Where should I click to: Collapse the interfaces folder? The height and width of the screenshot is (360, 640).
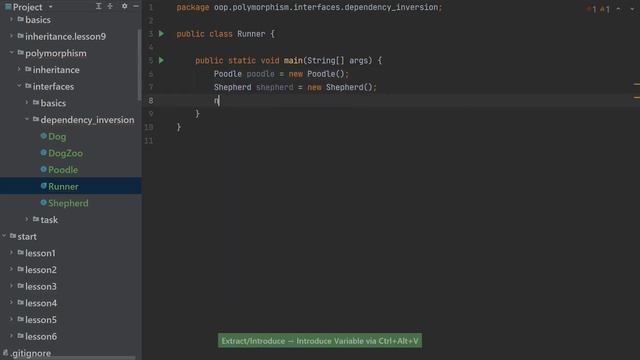(19, 86)
